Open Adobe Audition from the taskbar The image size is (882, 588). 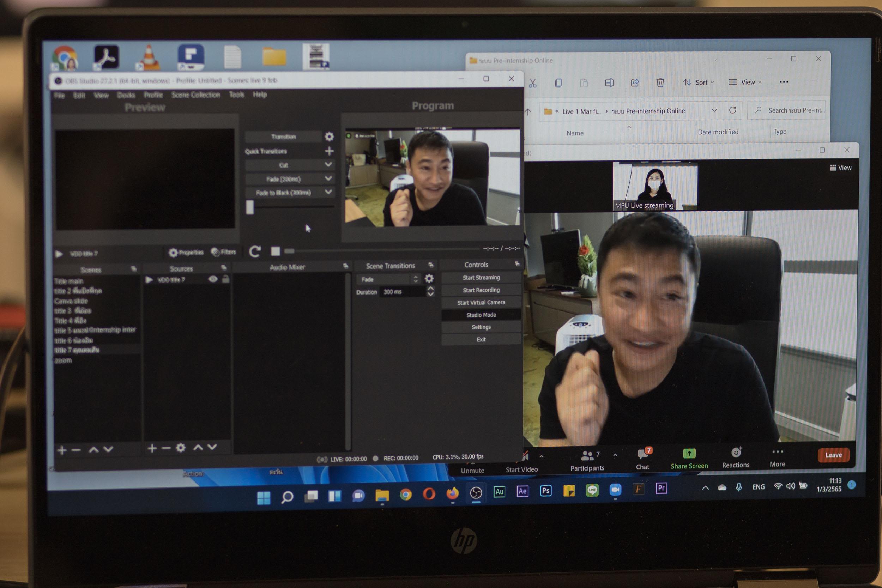point(499,492)
